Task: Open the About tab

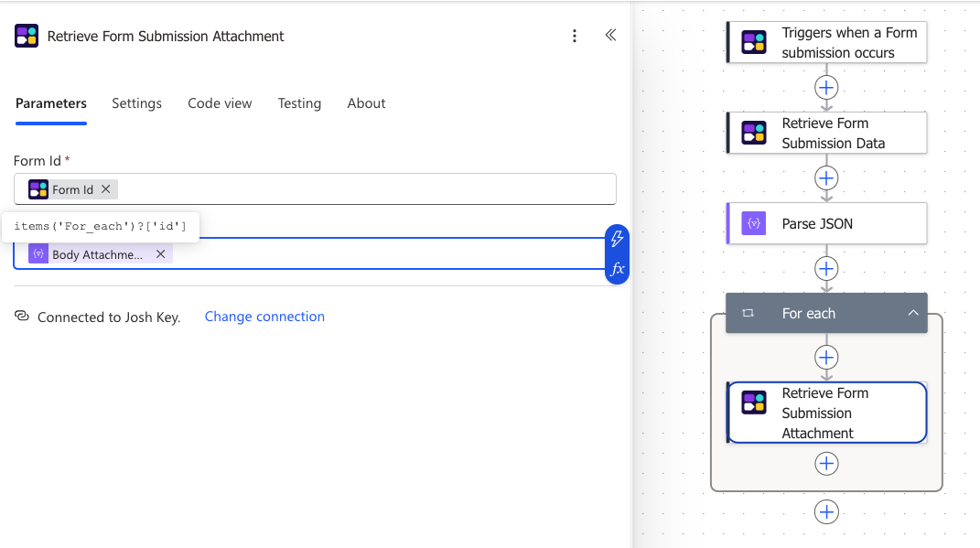Action: (x=366, y=103)
